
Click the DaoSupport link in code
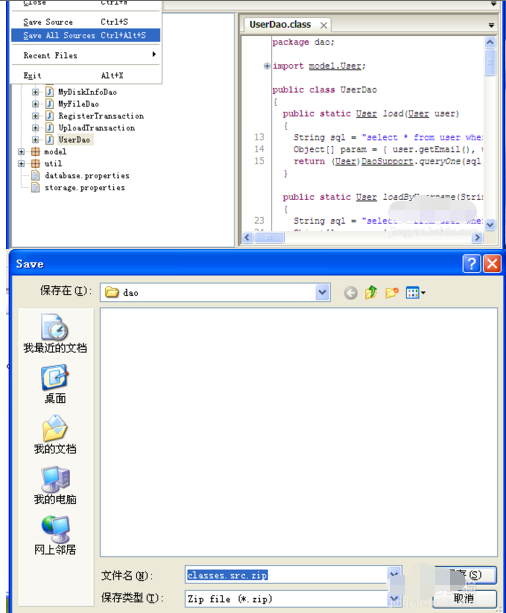[387, 161]
